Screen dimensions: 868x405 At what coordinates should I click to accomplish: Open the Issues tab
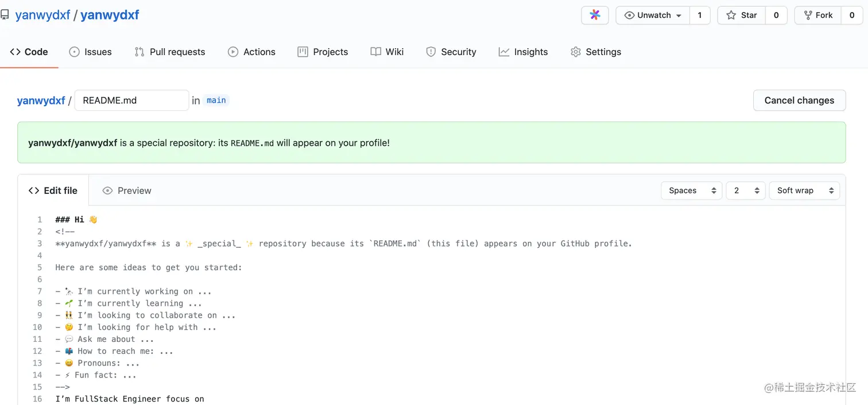click(90, 52)
